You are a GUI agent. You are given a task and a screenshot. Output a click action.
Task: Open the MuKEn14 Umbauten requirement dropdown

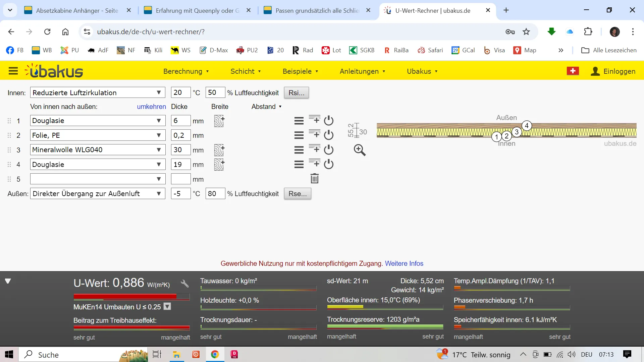(x=167, y=307)
